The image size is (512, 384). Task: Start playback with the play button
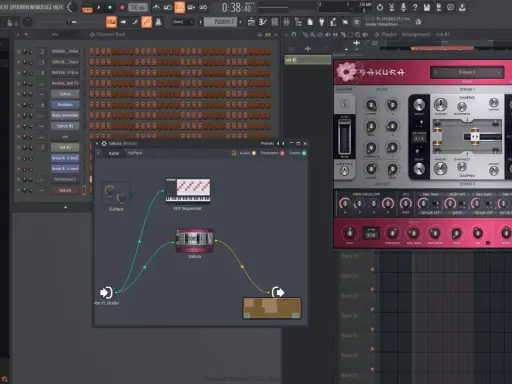point(99,7)
